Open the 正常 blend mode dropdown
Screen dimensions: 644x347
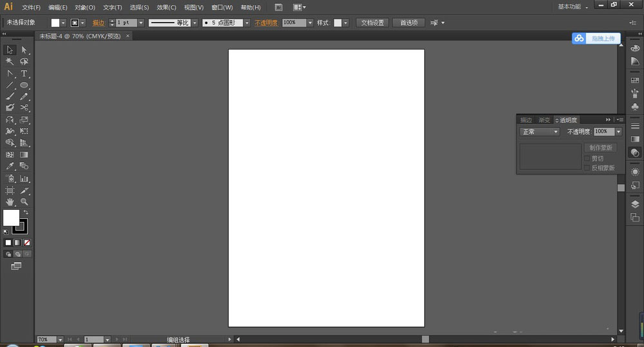point(540,131)
